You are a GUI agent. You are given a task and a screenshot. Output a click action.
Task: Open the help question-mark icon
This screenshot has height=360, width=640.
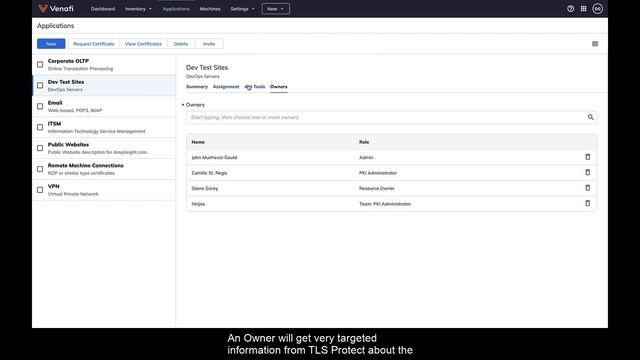pyautogui.click(x=570, y=9)
